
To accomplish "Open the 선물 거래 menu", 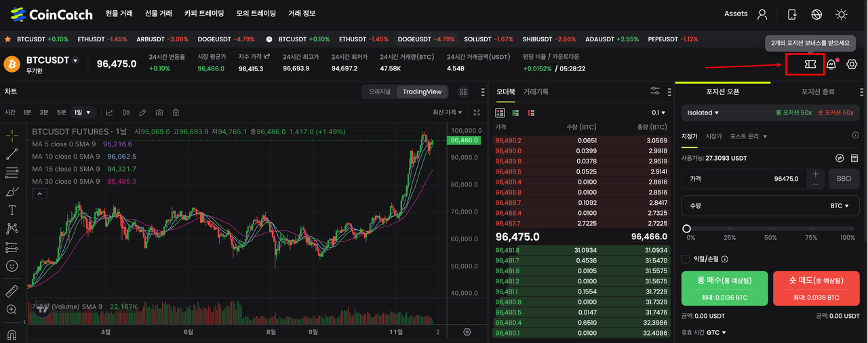I will coord(159,14).
